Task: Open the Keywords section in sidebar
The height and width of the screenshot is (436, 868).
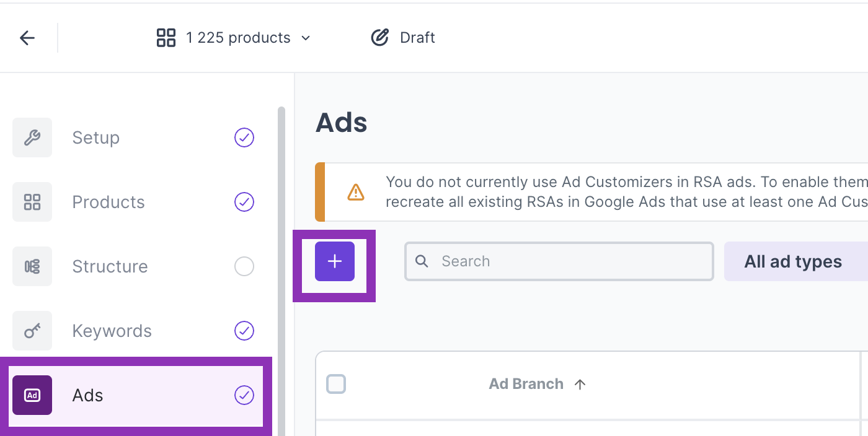Action: (x=112, y=331)
